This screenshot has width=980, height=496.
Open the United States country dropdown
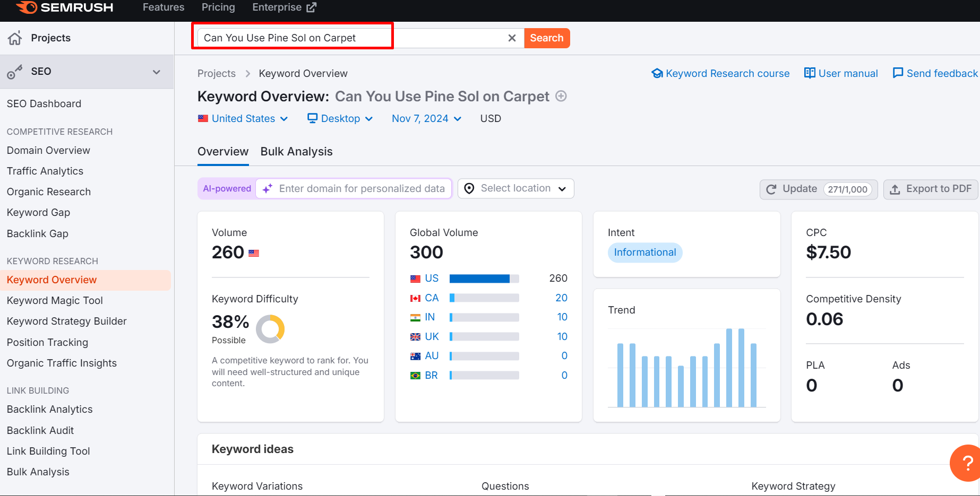(243, 118)
